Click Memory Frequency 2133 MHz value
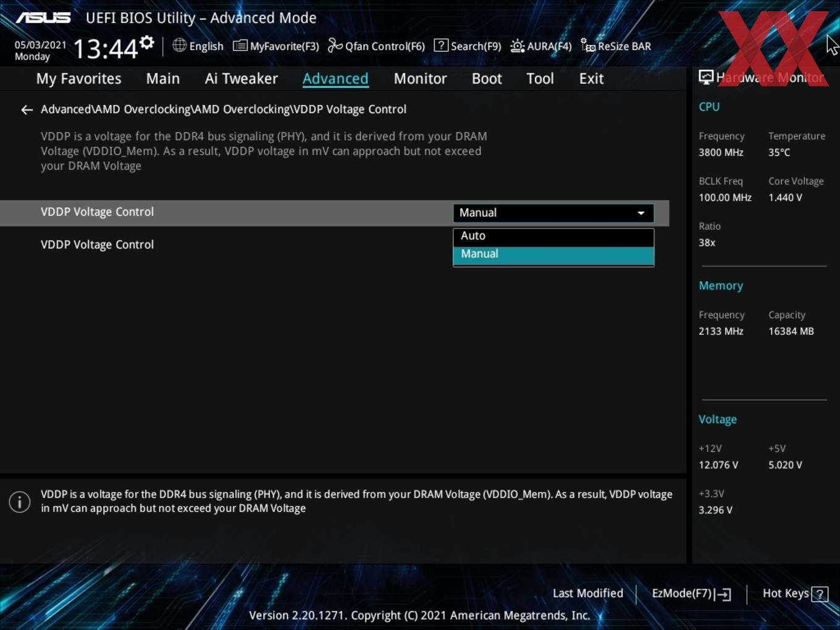Screen dimensions: 840x630 (721, 331)
